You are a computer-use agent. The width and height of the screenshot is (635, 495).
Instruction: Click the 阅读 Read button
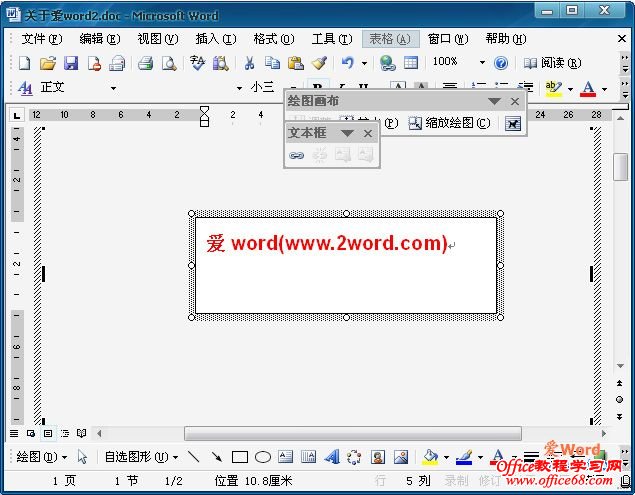tap(552, 63)
